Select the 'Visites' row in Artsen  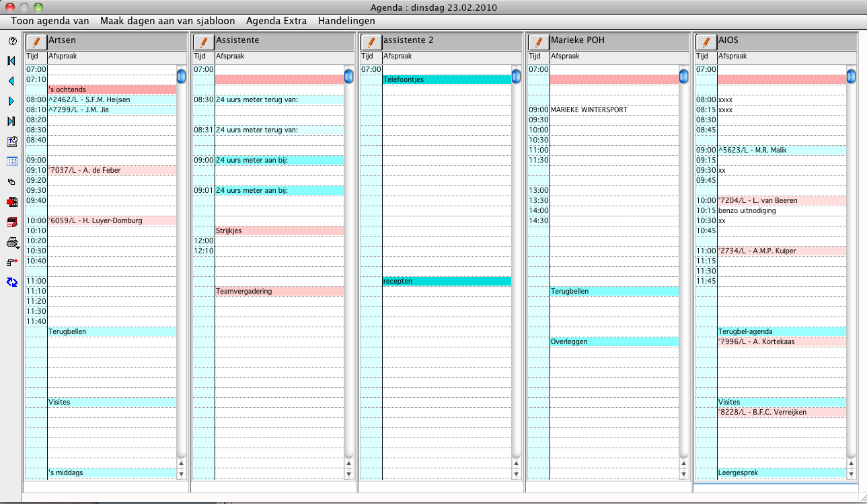[x=112, y=402]
